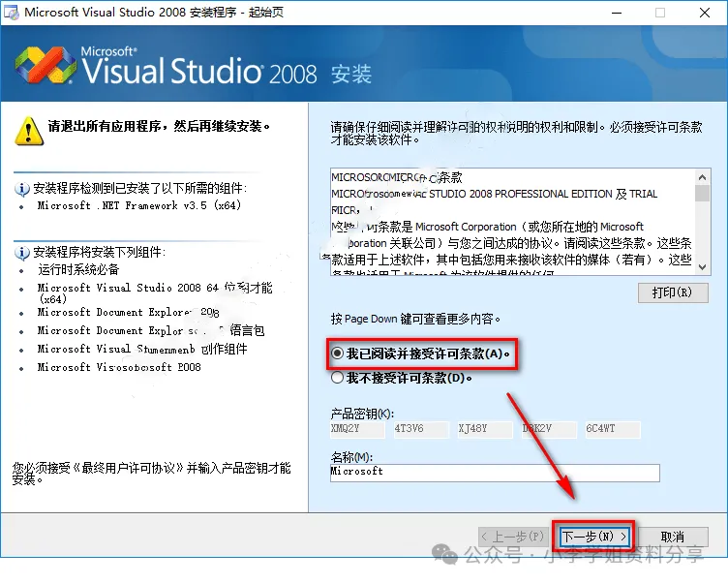The width and height of the screenshot is (728, 584).
Task: Click the Cancel (取消) button
Action: point(673,537)
